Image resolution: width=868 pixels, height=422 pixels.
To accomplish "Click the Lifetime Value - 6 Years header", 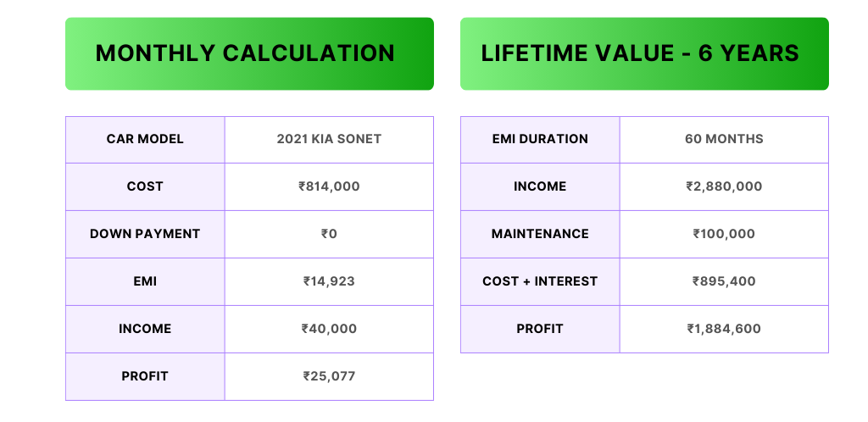I will click(x=644, y=53).
